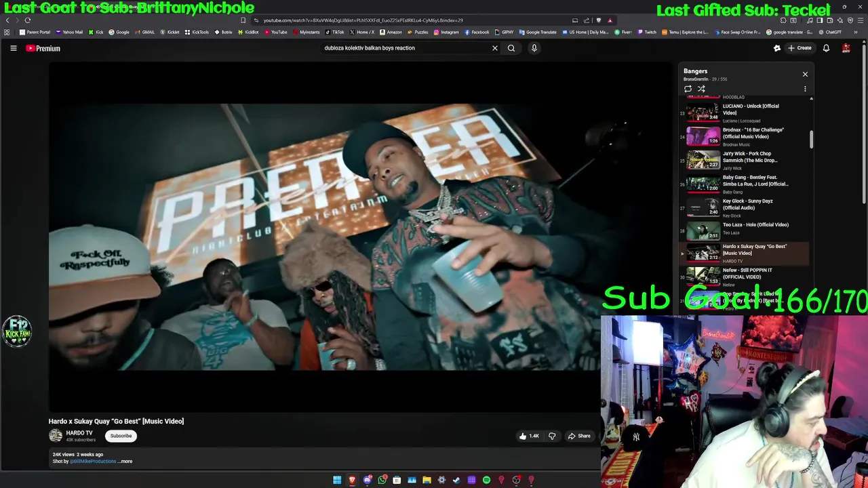Screen dimensions: 868x488
Task: Play Teo Laza - Hole official video
Action: tap(744, 230)
